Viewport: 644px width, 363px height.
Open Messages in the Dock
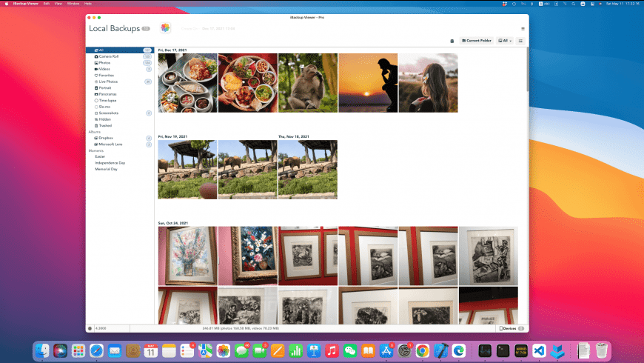point(241,350)
